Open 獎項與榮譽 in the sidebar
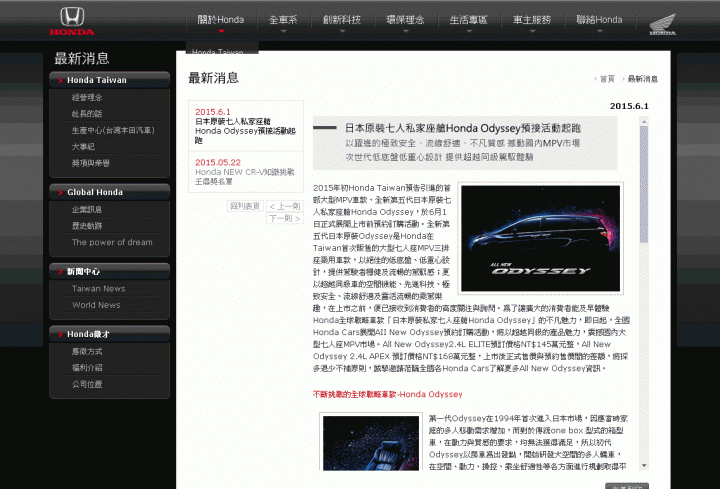The image size is (720, 489). click(90, 163)
